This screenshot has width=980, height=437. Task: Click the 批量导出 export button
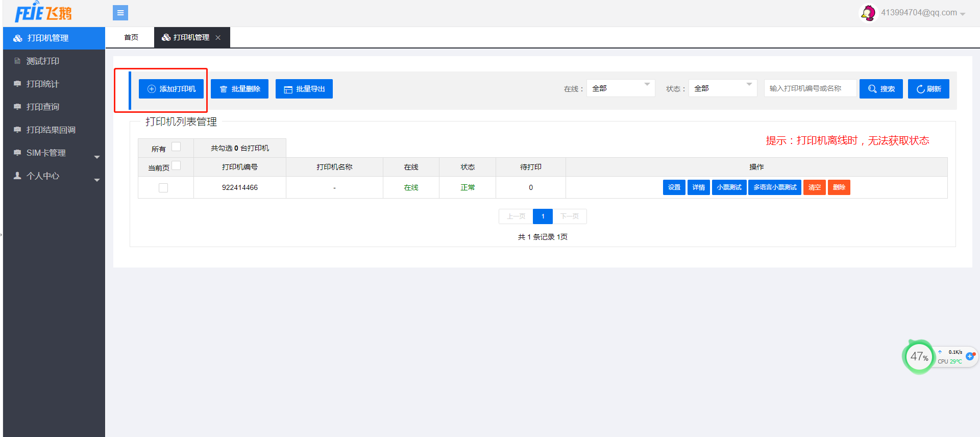click(x=304, y=89)
